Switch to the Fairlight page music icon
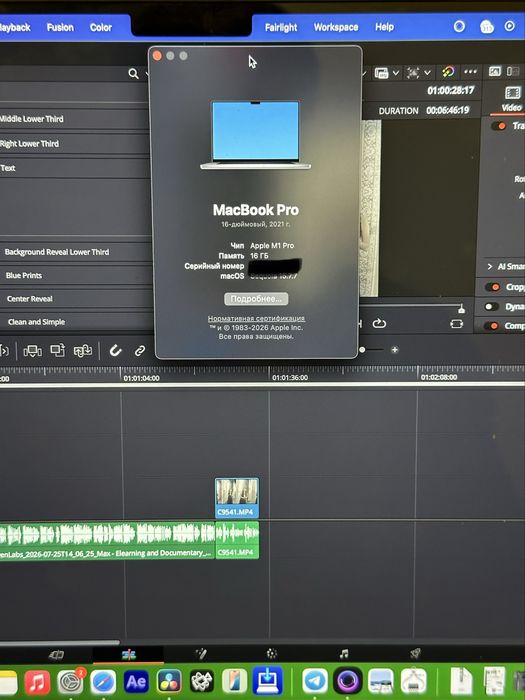 point(344,654)
